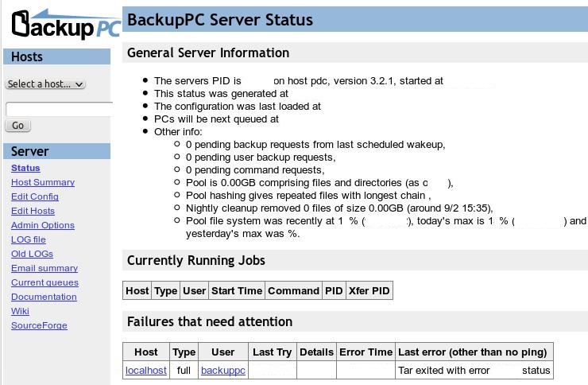Click the 'Other info:' bullet text

tap(178, 132)
